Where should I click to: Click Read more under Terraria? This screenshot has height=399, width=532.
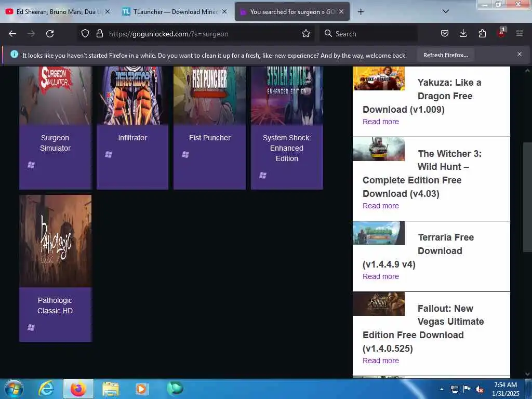(381, 276)
